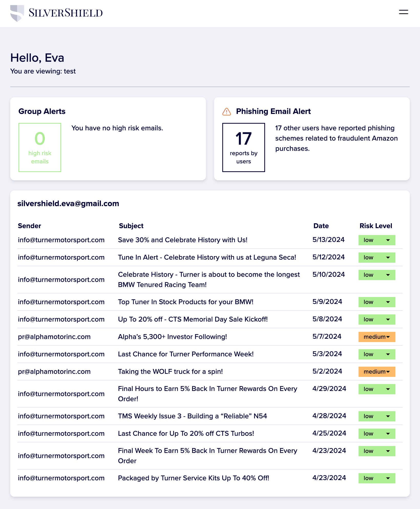Click sender info@turnermotorsport.com on 5/13/2024 row
The height and width of the screenshot is (509, 420).
[x=61, y=240]
